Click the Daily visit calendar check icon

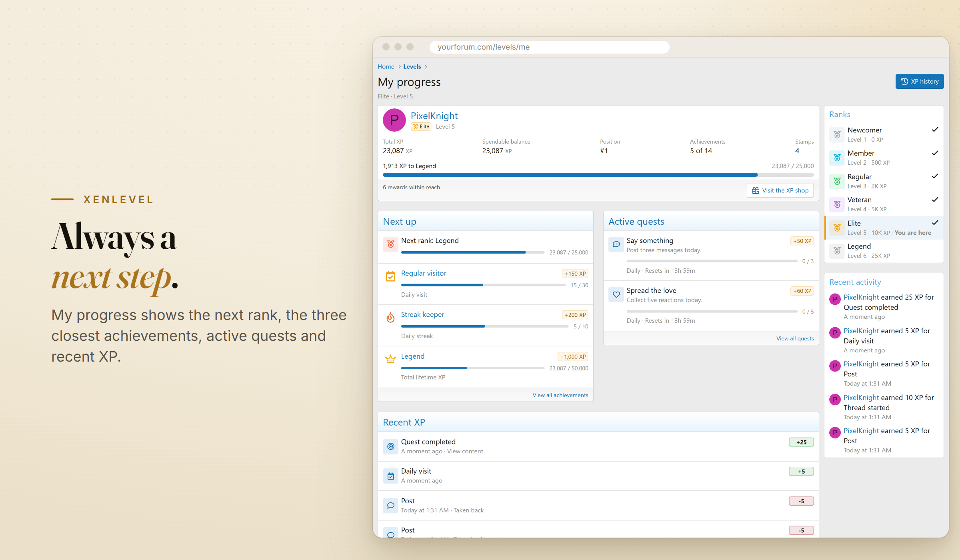coord(390,476)
